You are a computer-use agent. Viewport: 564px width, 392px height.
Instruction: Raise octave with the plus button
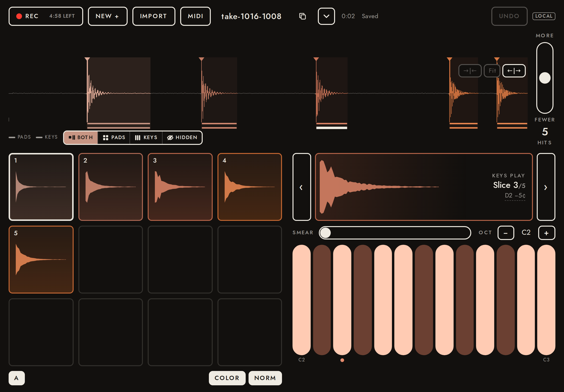(x=546, y=233)
